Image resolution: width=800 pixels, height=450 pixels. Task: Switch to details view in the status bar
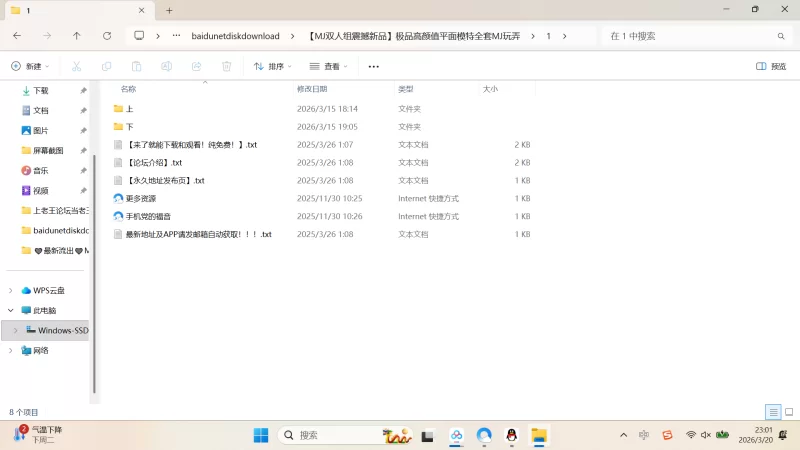point(773,412)
